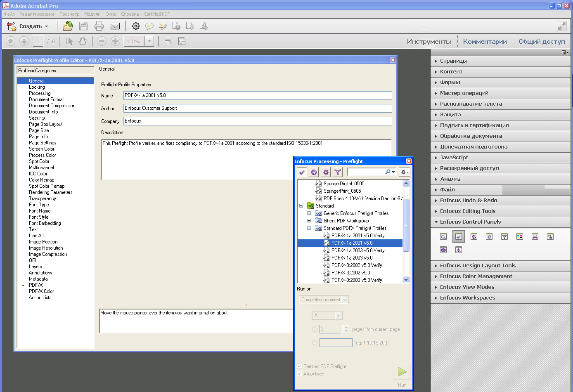Open the QuickRuns funnel panel icon
Viewport: 573px width, 392px height.
pyautogui.click(x=504, y=236)
